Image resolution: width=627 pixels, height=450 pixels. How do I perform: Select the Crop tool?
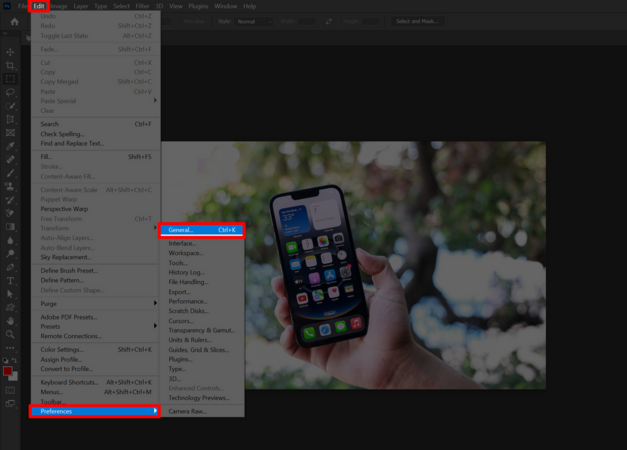[x=10, y=64]
